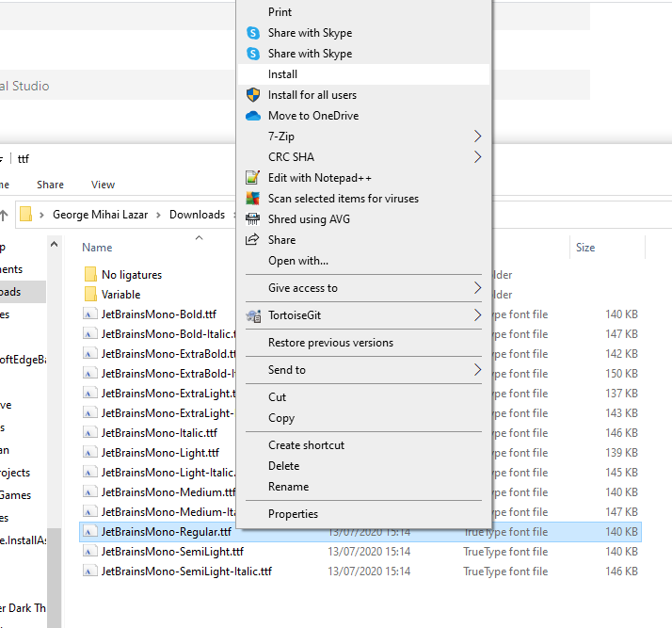Click the No ligatures folder icon
Image resolution: width=672 pixels, height=628 pixels.
[90, 274]
